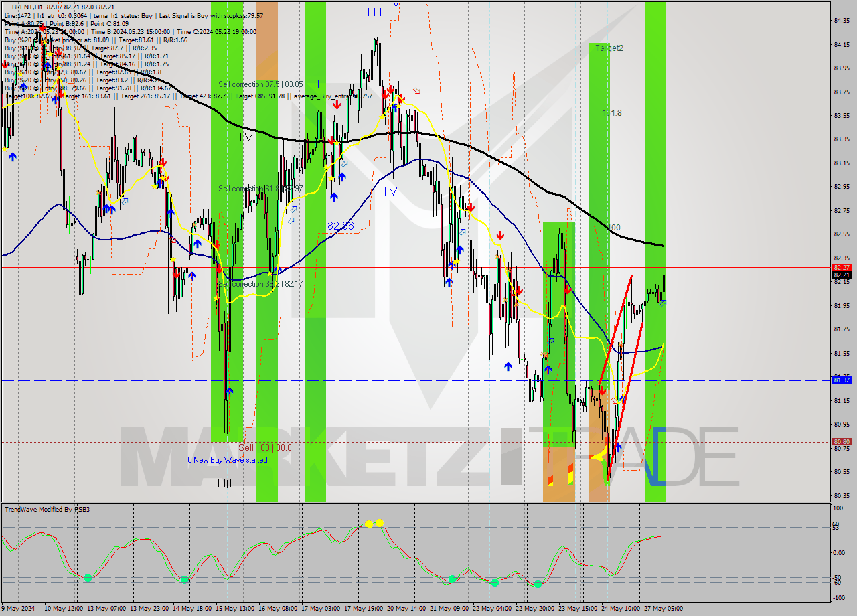Click the '17 May 19:00' time label
This screenshot has width=857, height=616.
click(x=364, y=609)
